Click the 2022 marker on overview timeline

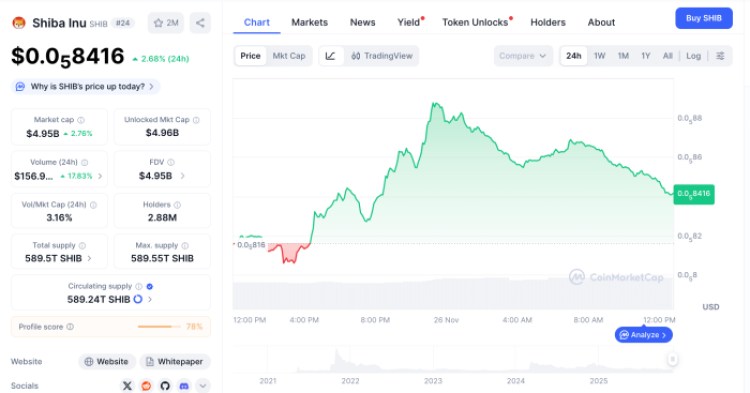[x=350, y=381]
